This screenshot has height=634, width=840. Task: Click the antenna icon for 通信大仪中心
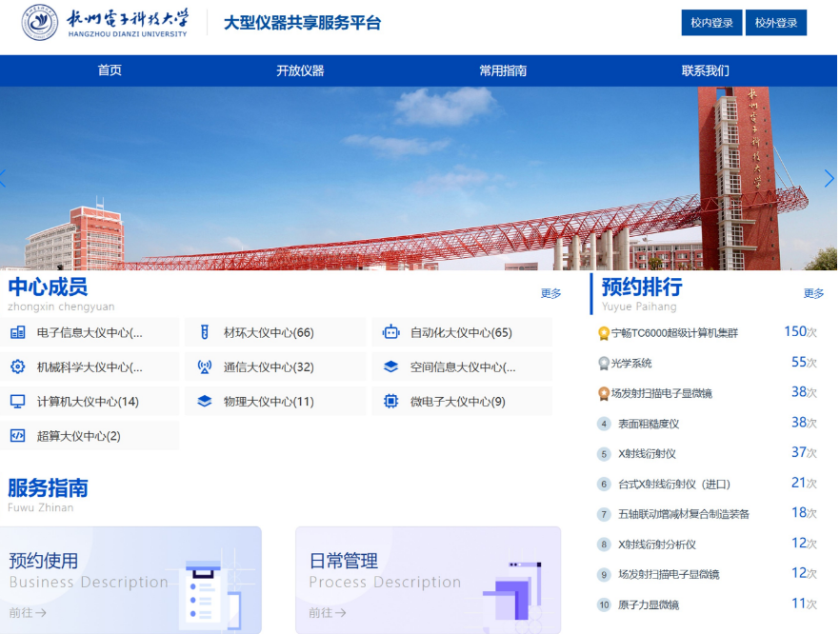click(x=204, y=367)
